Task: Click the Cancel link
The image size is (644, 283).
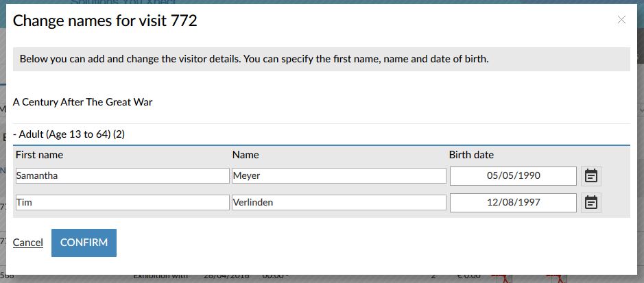Action: tap(28, 243)
